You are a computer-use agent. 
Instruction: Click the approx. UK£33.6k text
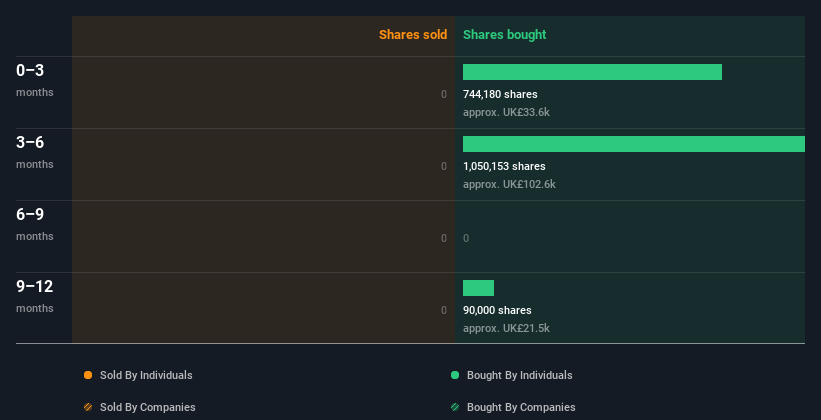[506, 112]
